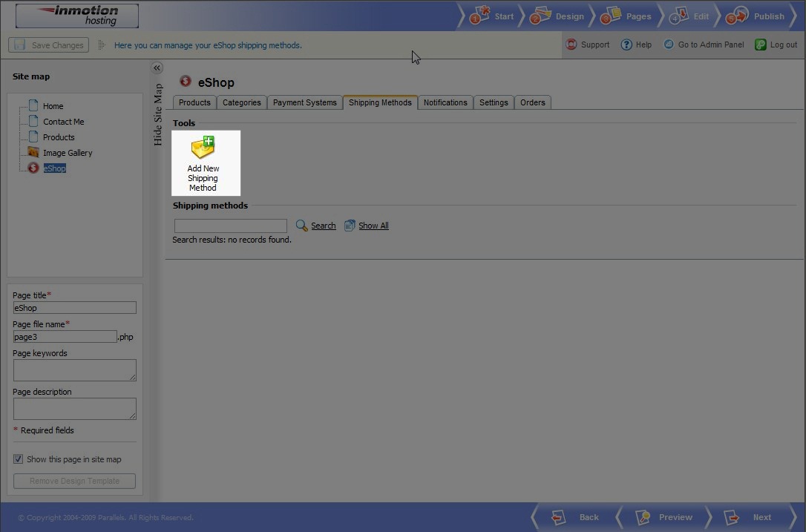Screen dimensions: 806x532
Task: Click the Page file name field
Action: click(65, 336)
